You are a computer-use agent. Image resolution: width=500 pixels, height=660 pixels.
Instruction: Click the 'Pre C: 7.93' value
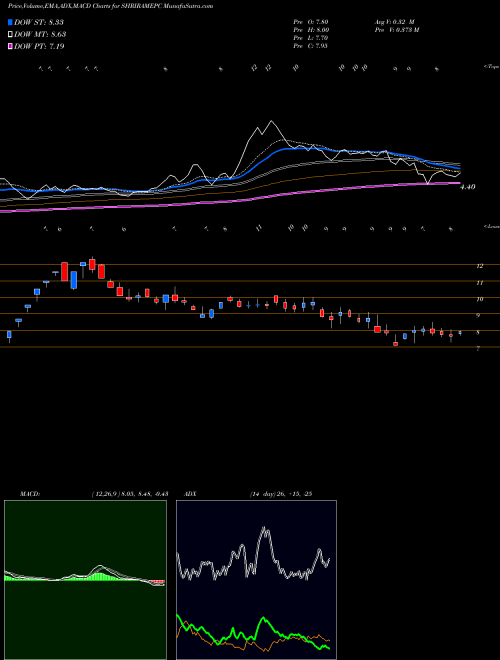click(x=311, y=46)
